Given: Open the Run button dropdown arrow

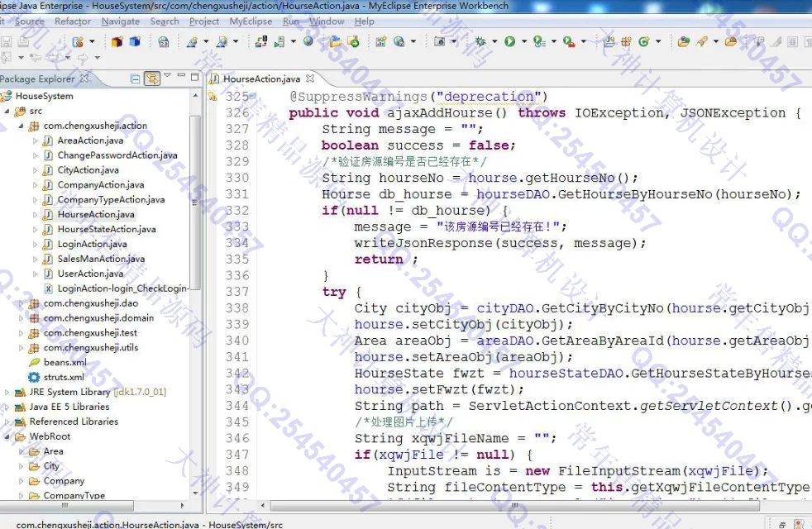Looking at the screenshot, I should pos(524,41).
